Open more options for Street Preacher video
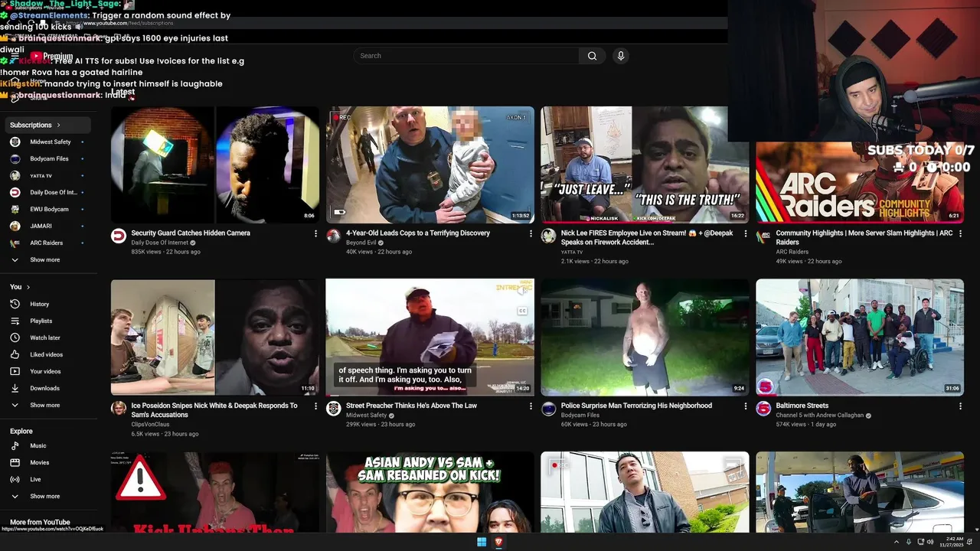The height and width of the screenshot is (551, 980). [x=531, y=406]
